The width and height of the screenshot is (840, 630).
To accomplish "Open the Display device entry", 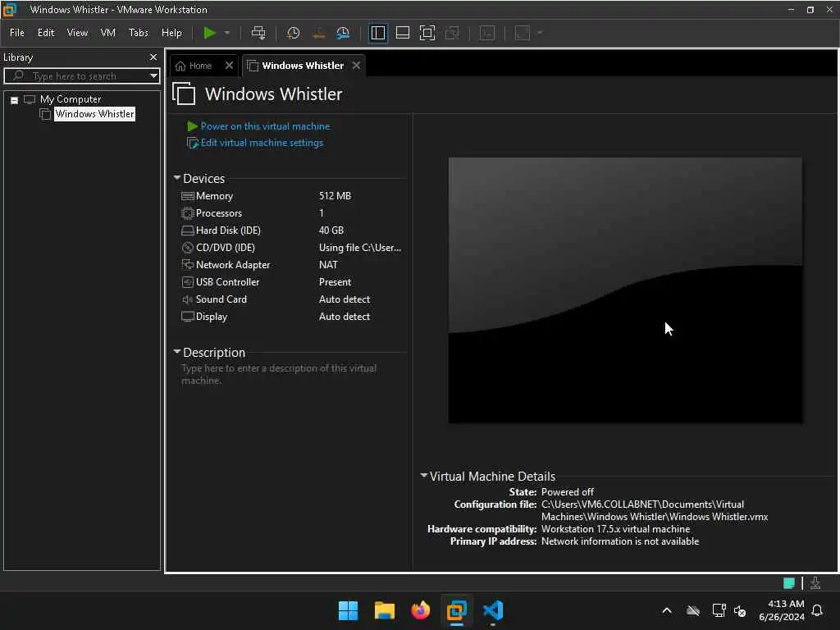I will [211, 317].
